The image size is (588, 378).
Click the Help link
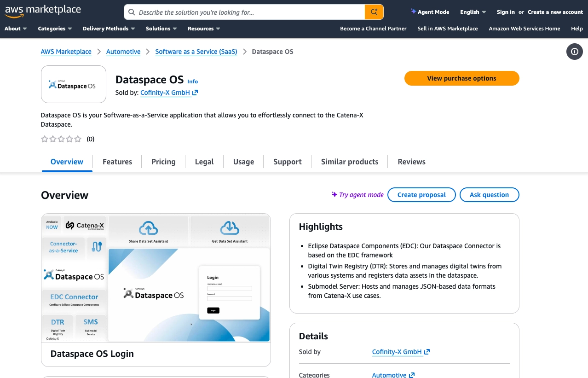[x=577, y=29]
